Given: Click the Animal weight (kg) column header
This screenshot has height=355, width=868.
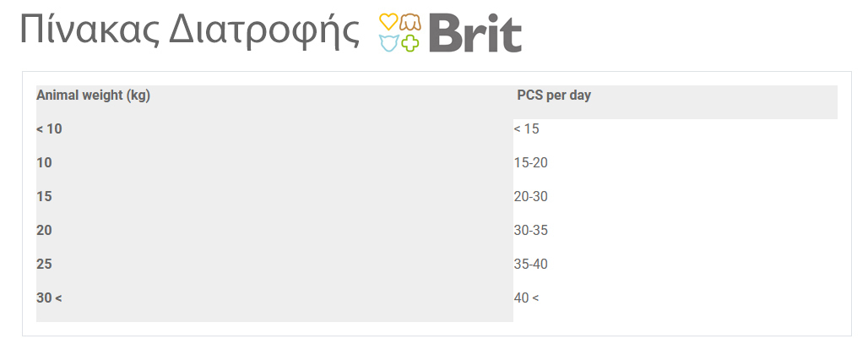Looking at the screenshot, I should [94, 96].
